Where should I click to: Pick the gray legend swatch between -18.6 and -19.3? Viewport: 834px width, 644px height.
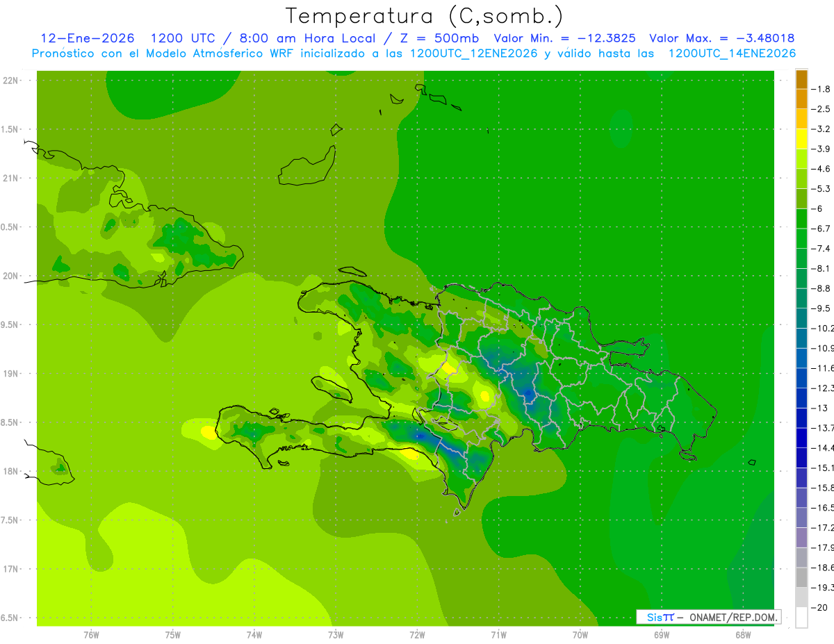pos(801,578)
